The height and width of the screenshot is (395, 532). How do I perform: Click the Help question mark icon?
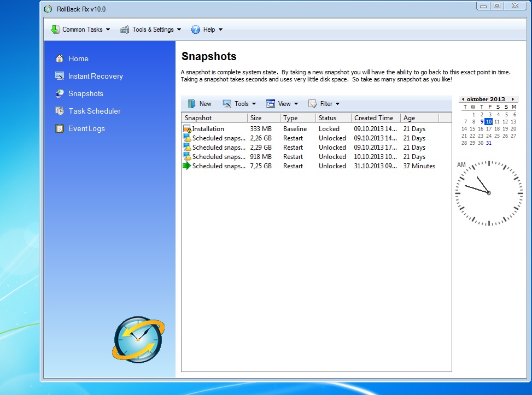(195, 30)
